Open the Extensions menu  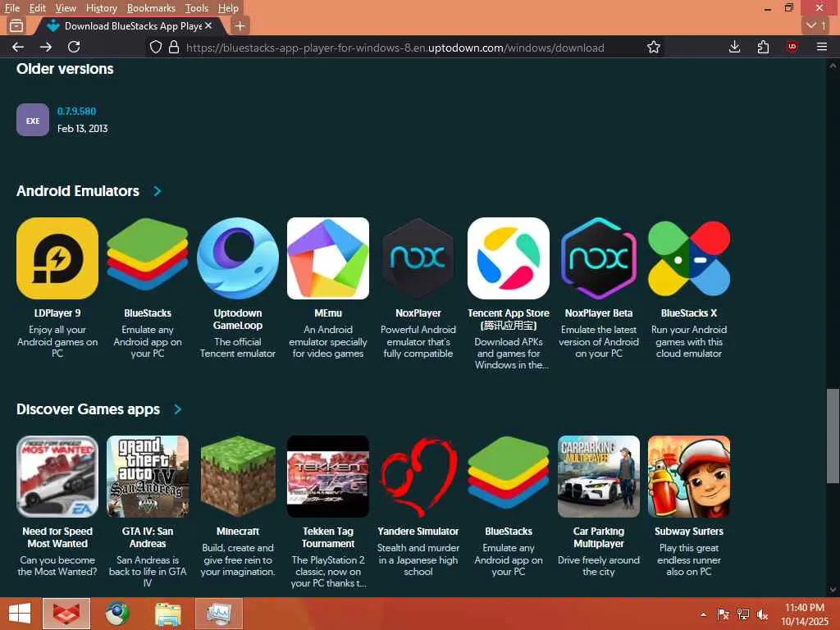point(763,47)
